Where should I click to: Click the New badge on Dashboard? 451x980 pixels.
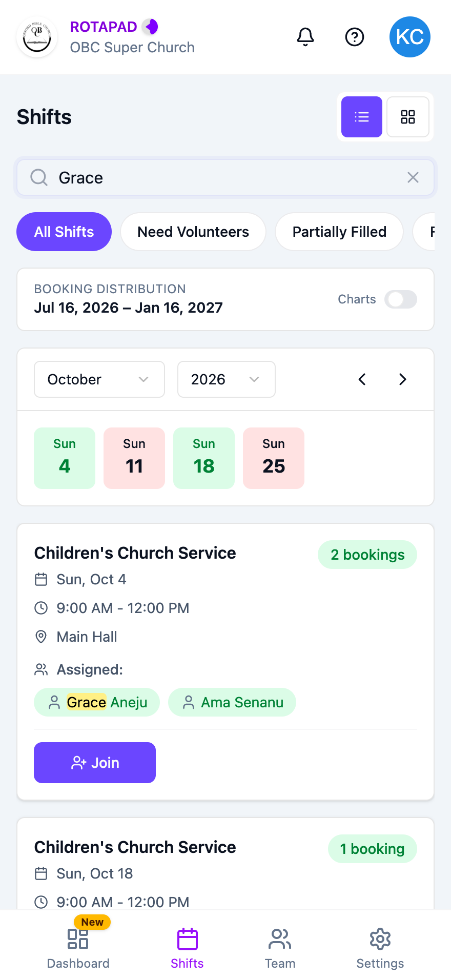[x=92, y=922]
